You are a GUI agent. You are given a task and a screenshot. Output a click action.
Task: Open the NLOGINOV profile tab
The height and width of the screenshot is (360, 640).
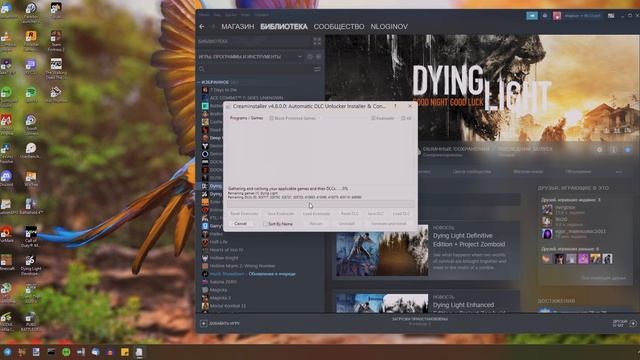coord(389,27)
